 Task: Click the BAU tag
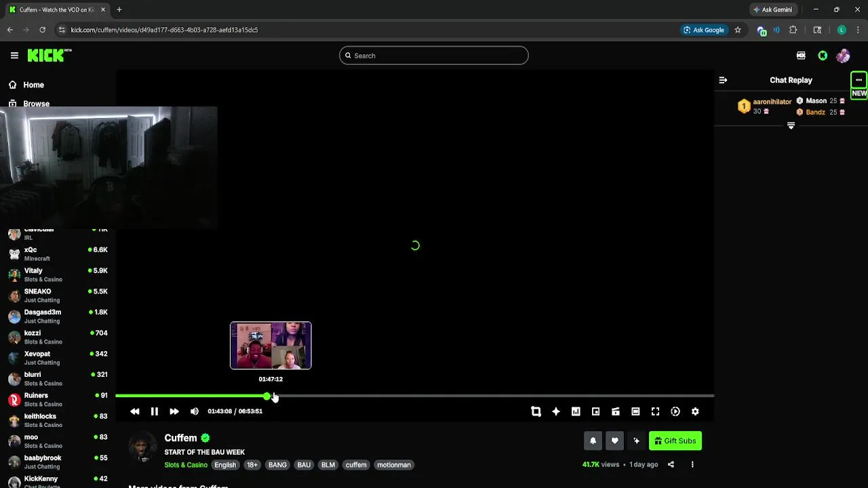[304, 465]
